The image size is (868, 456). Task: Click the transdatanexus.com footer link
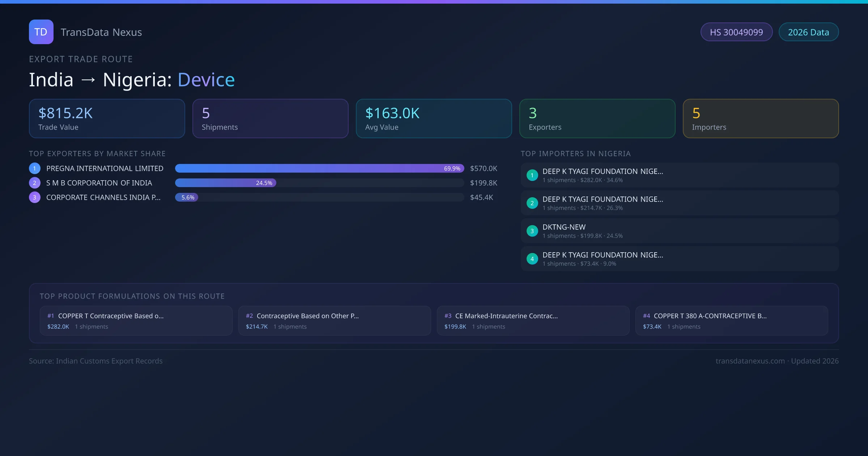click(750, 361)
